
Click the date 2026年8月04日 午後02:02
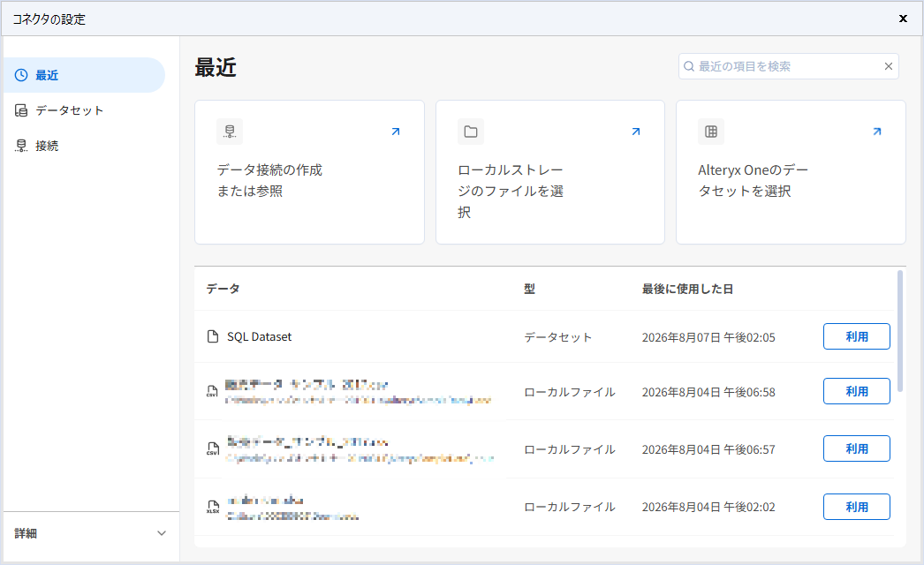point(708,507)
